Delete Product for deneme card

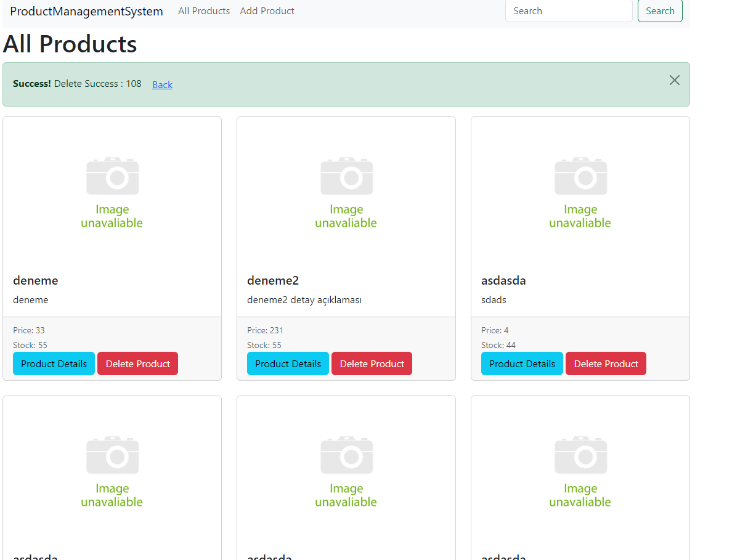137,363
